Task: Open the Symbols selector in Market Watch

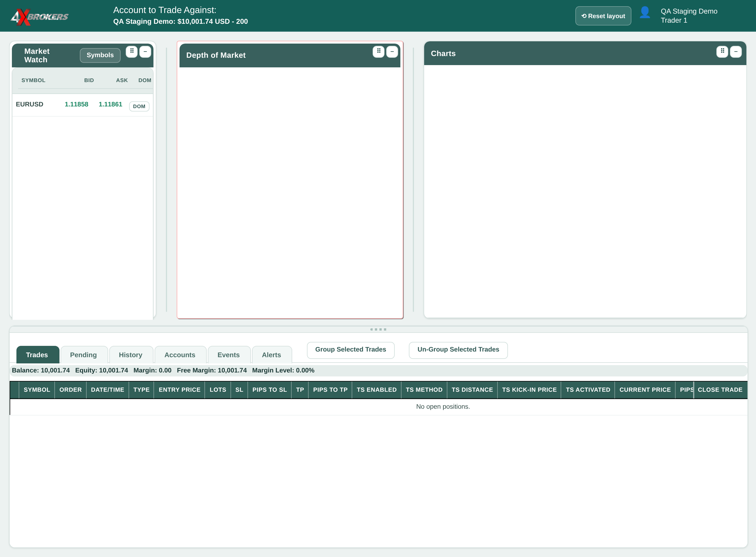Action: (x=100, y=55)
